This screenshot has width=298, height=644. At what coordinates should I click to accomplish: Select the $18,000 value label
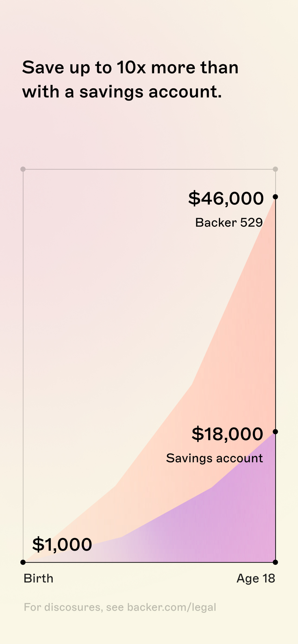(x=227, y=434)
